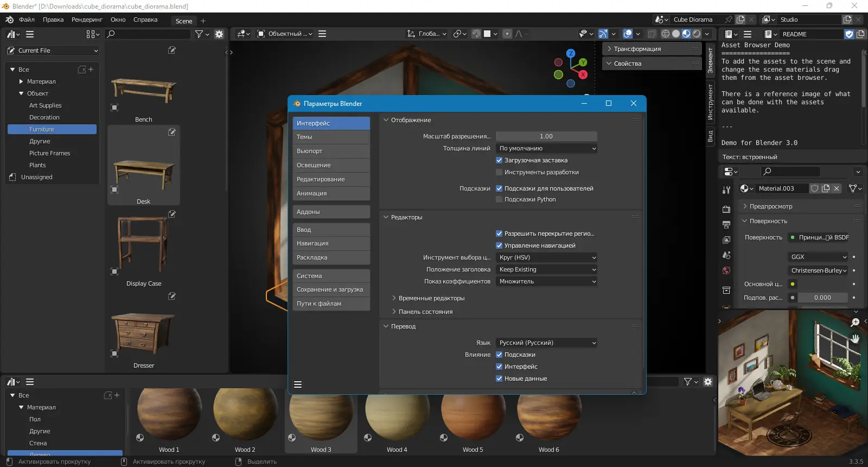The height and width of the screenshot is (467, 868).
Task: Select the Picture Frames catalog
Action: click(x=49, y=153)
